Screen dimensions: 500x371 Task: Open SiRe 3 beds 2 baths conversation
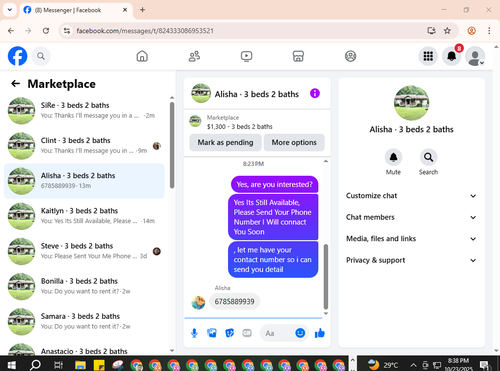click(84, 111)
